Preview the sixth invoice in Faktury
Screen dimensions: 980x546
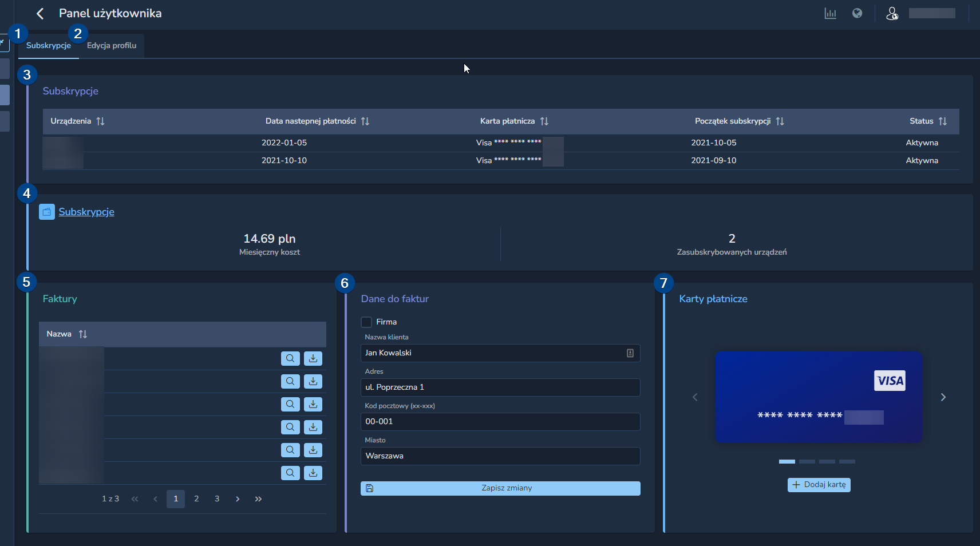click(290, 473)
